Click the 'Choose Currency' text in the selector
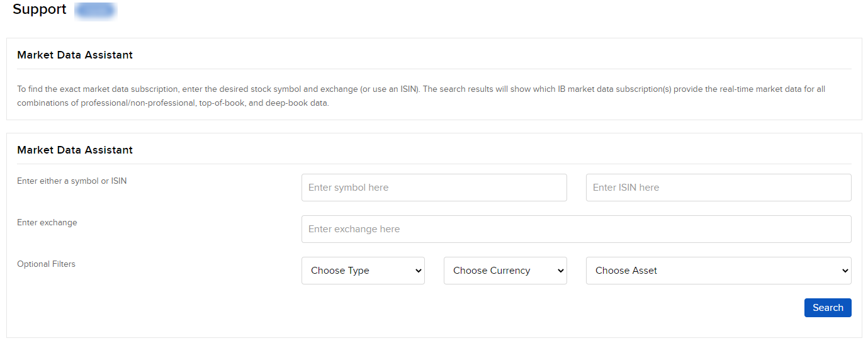868x343 pixels. pyautogui.click(x=492, y=271)
